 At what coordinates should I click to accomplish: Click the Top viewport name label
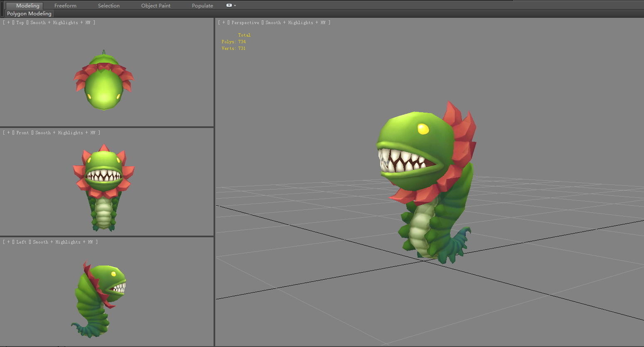[x=20, y=22]
